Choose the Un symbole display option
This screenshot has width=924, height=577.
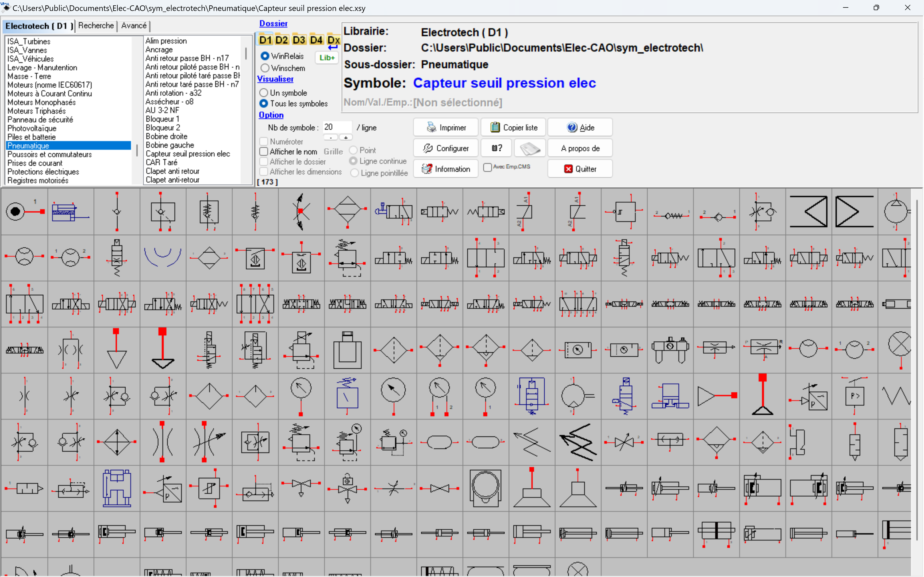point(263,93)
